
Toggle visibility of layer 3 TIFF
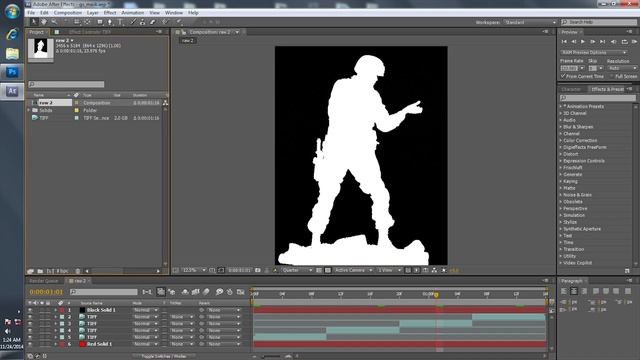(30, 324)
